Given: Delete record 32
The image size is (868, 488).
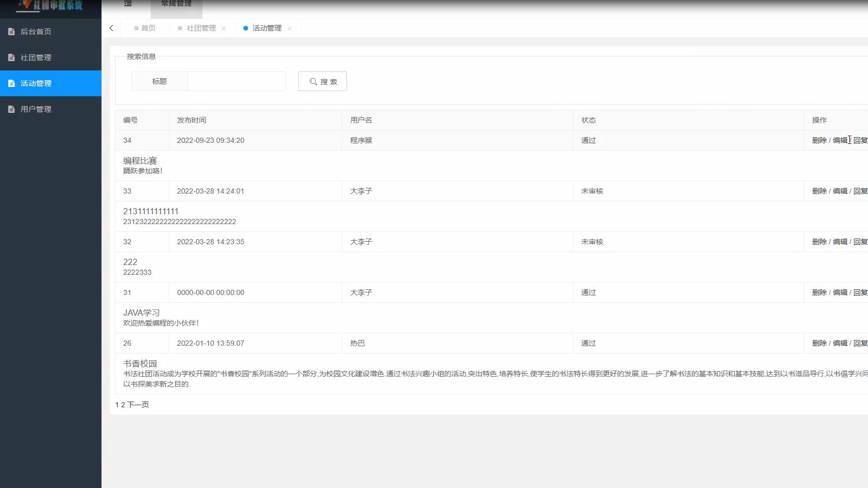Looking at the screenshot, I should (x=819, y=242).
